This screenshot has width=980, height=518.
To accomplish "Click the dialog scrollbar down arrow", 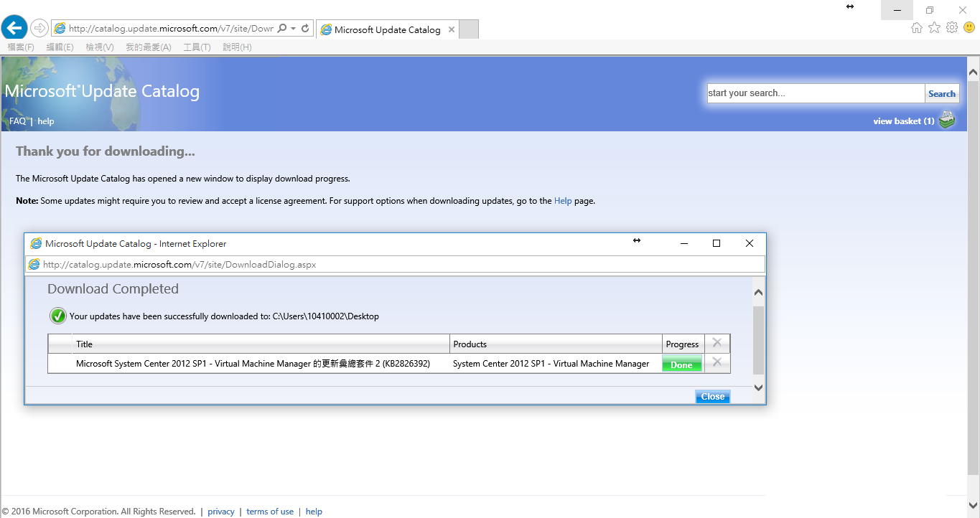I will (x=758, y=387).
